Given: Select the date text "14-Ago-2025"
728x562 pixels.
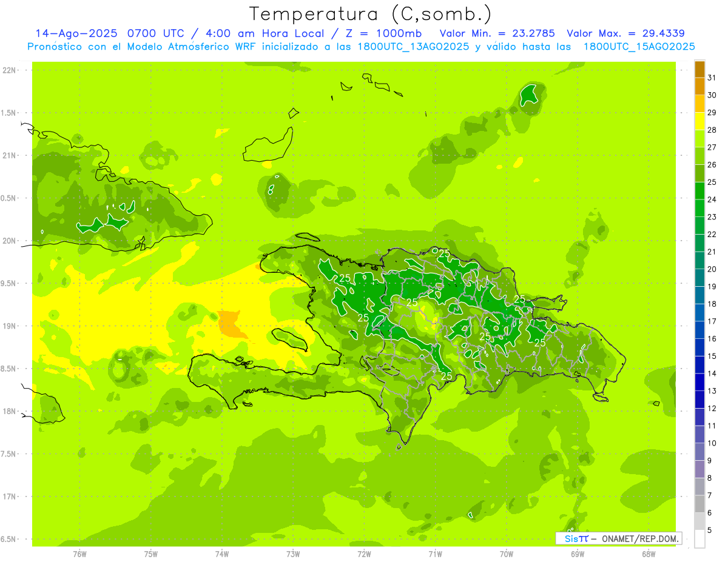Looking at the screenshot, I should pyautogui.click(x=78, y=33).
